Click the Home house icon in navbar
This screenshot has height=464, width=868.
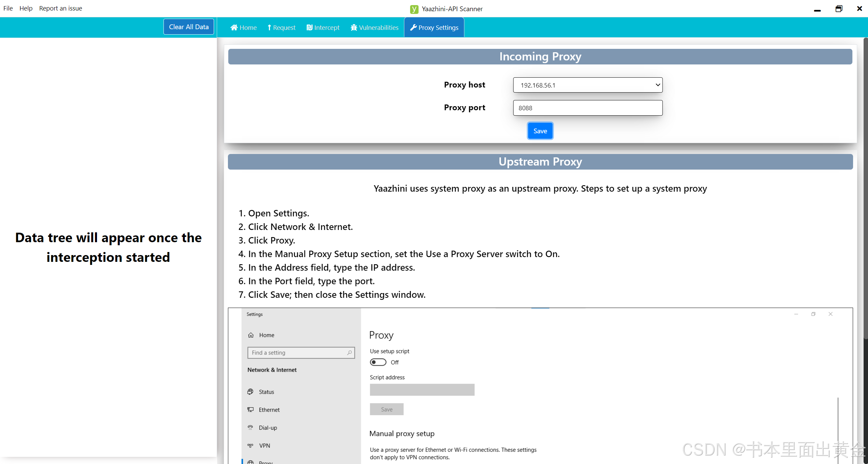[234, 27]
